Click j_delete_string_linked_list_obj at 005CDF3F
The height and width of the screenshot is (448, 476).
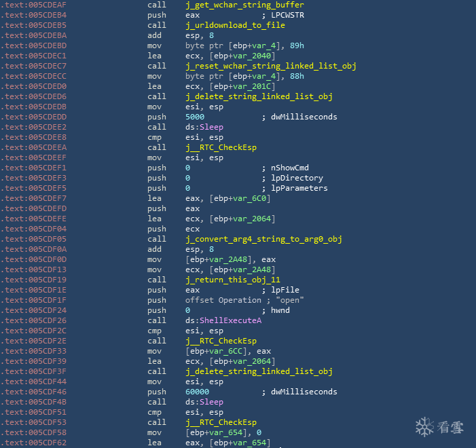pyautogui.click(x=259, y=371)
